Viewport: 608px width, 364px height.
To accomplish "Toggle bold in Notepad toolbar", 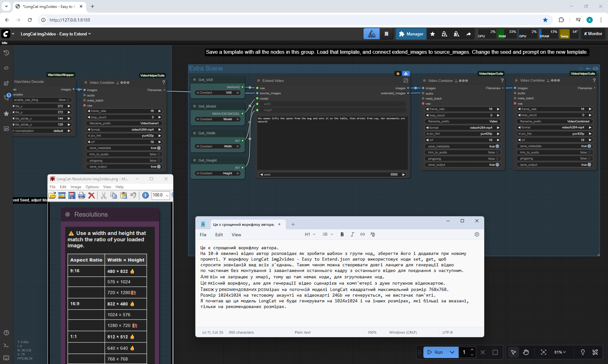I will [x=342, y=234].
